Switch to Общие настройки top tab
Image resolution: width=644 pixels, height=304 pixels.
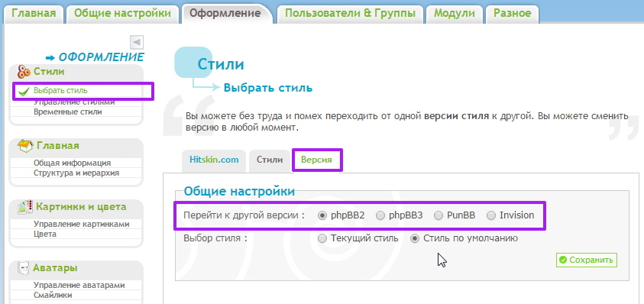[x=122, y=13]
